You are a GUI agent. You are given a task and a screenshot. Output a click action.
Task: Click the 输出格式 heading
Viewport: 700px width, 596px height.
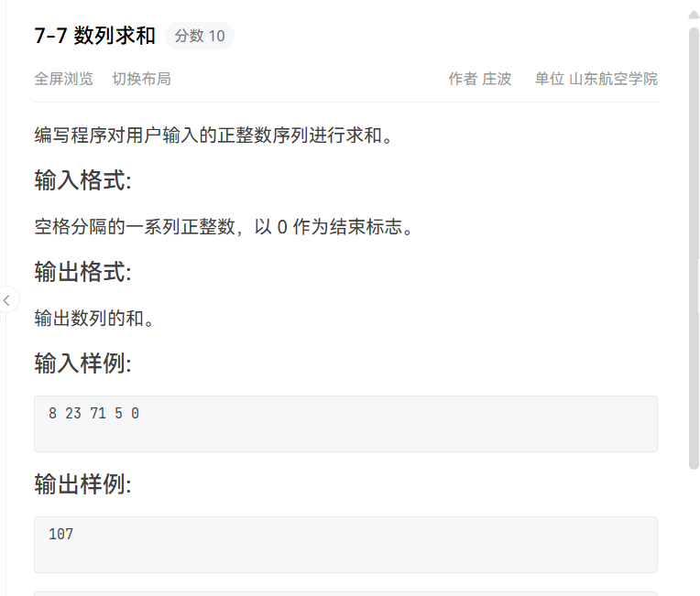[82, 272]
